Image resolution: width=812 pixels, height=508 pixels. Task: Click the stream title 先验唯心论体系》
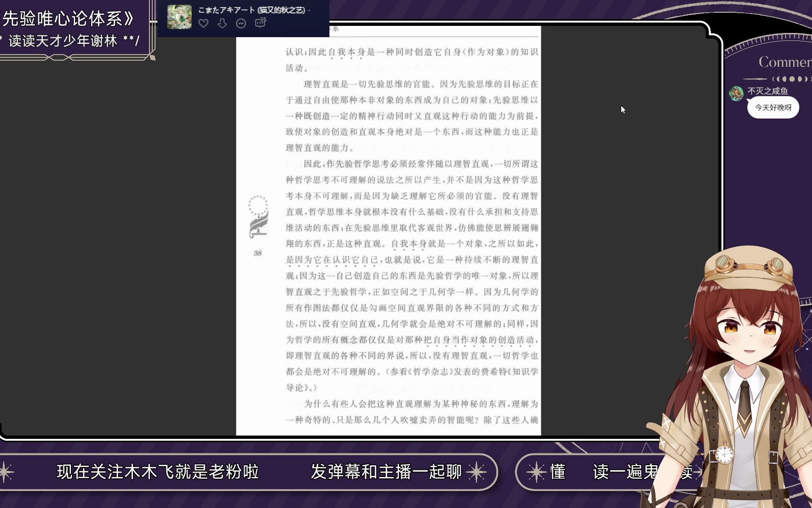(x=69, y=18)
